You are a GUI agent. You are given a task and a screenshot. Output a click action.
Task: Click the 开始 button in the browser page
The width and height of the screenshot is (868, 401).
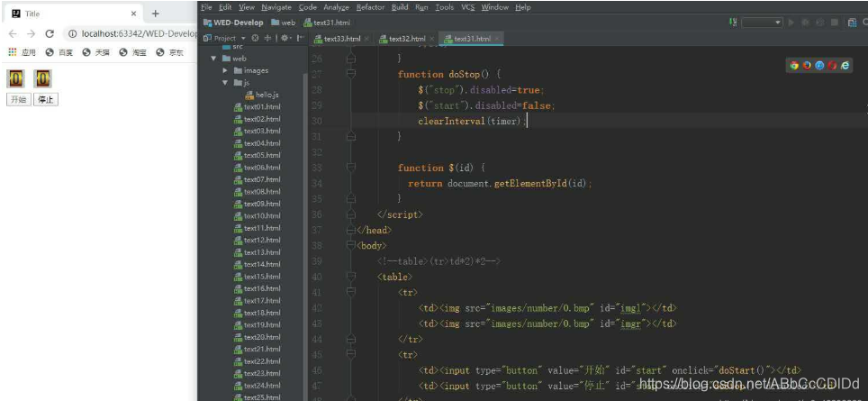[18, 100]
